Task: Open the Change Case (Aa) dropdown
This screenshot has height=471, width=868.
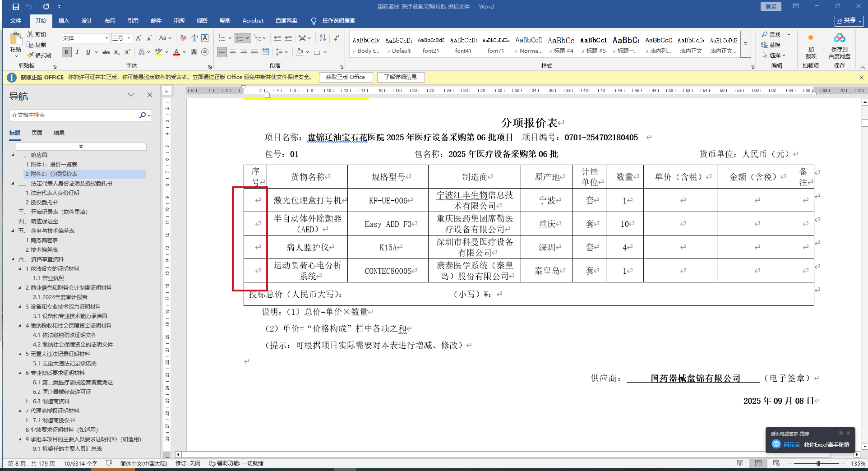Action: [x=165, y=38]
